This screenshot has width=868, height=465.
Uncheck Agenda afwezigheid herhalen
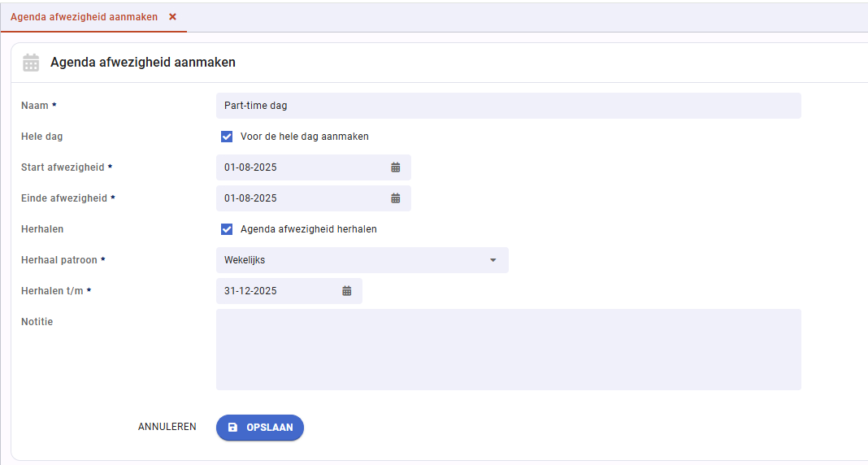(x=227, y=229)
